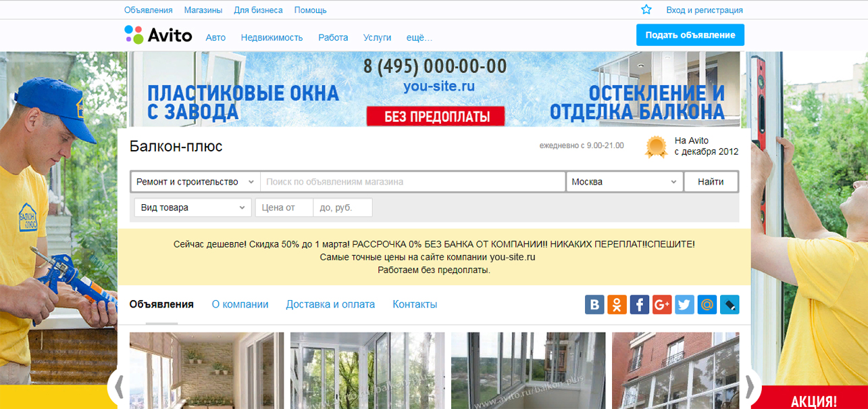Click the Google+ share icon
This screenshot has width=868, height=409.
click(x=662, y=304)
